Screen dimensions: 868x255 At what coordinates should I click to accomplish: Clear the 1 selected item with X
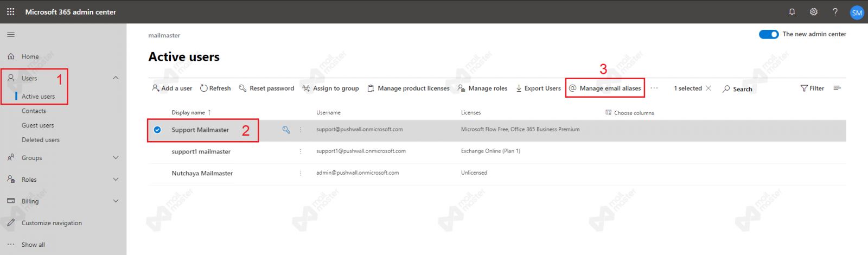(708, 88)
